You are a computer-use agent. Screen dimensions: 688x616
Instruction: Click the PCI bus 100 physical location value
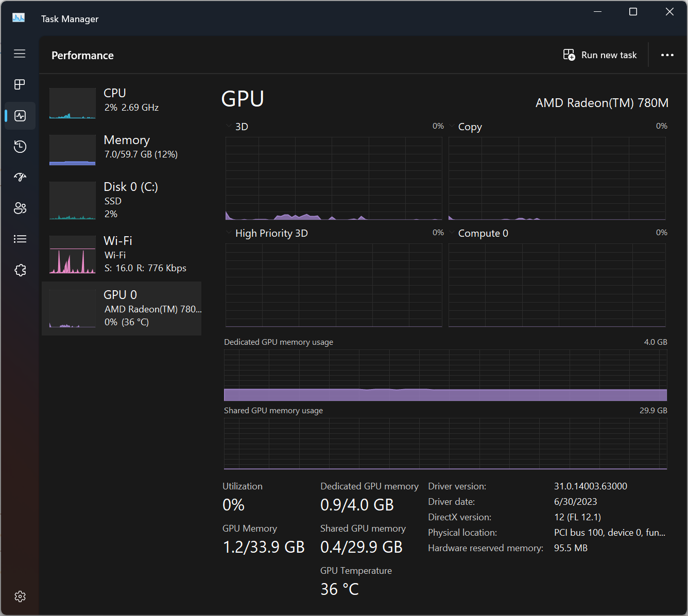click(x=610, y=533)
